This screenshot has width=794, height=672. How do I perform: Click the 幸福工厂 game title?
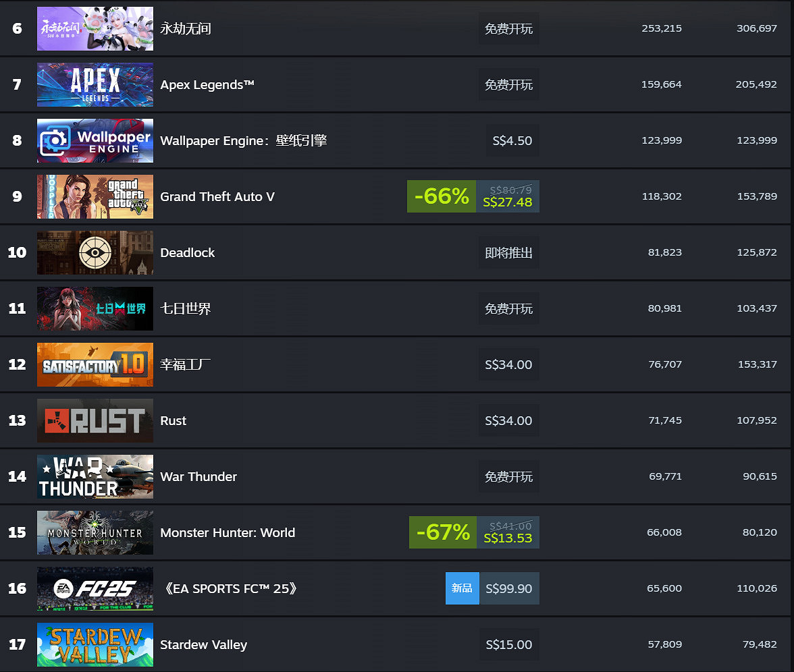(x=185, y=364)
